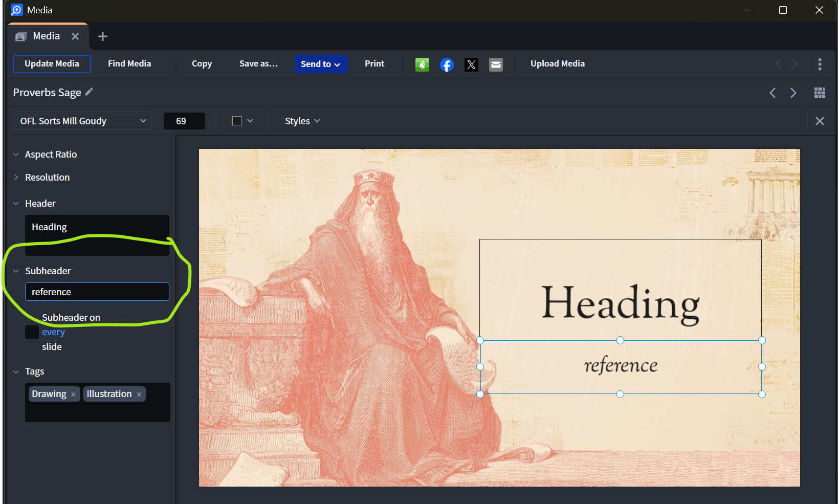Click the disabled back navigation arrow
This screenshot has width=838, height=504.
[778, 64]
